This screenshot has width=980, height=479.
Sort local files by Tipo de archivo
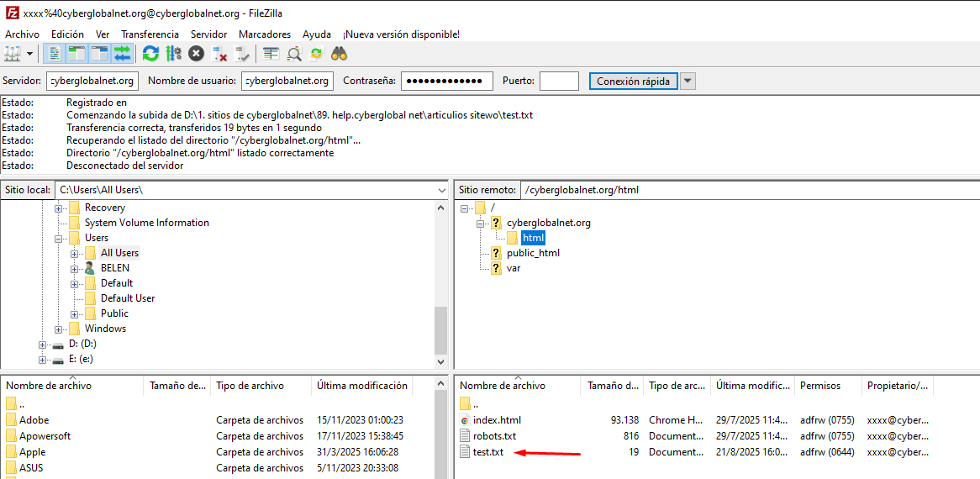click(x=261, y=386)
